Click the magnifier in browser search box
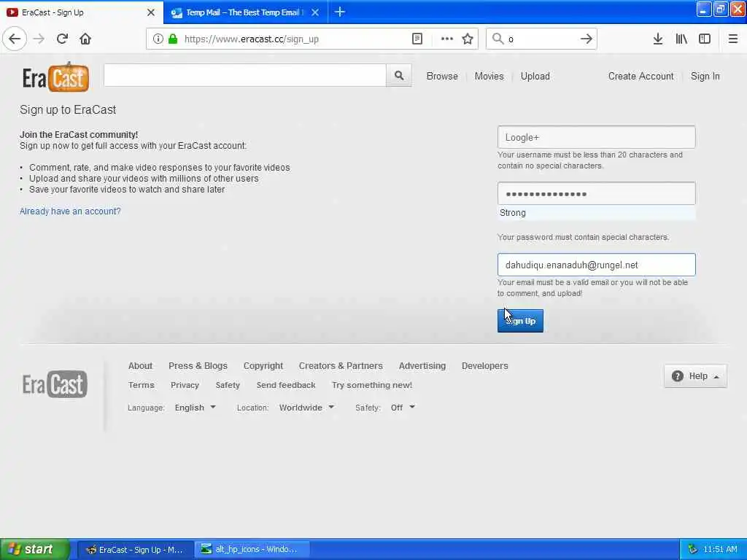The height and width of the screenshot is (560, 747). 498,39
